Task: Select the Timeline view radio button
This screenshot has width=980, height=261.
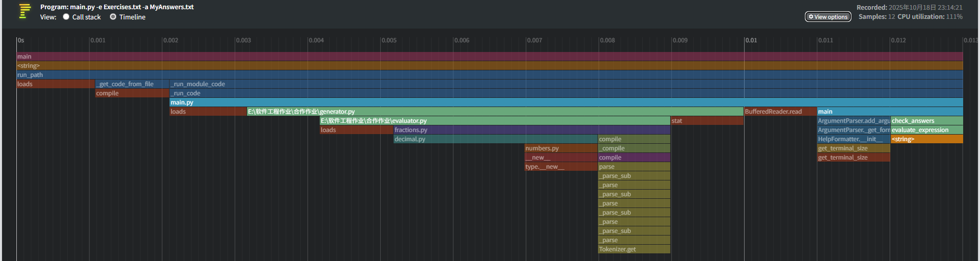Action: 113,17
